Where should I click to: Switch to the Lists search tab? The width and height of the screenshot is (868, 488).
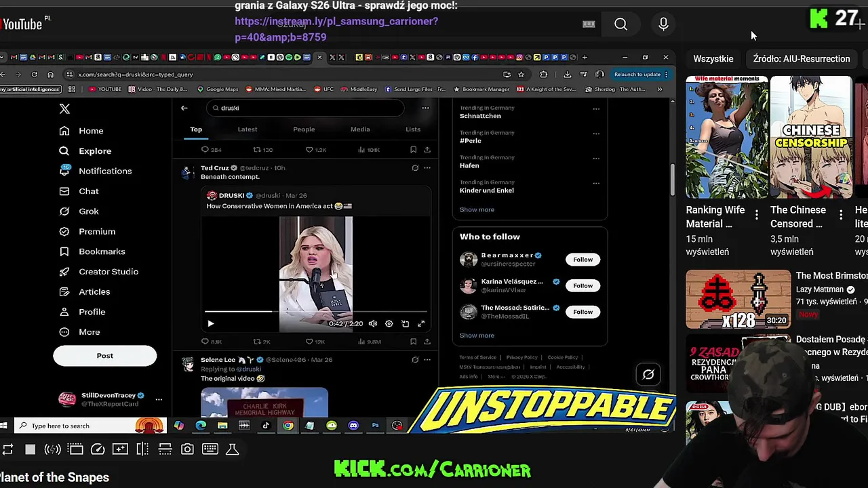point(413,129)
